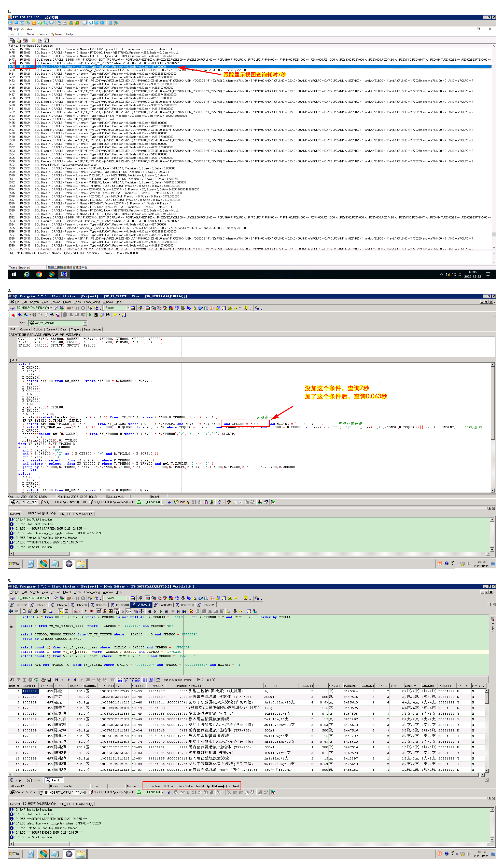Expand the VW_YF_YZZSYP View combo box
The width and height of the screenshot is (504, 867).
coord(85,323)
